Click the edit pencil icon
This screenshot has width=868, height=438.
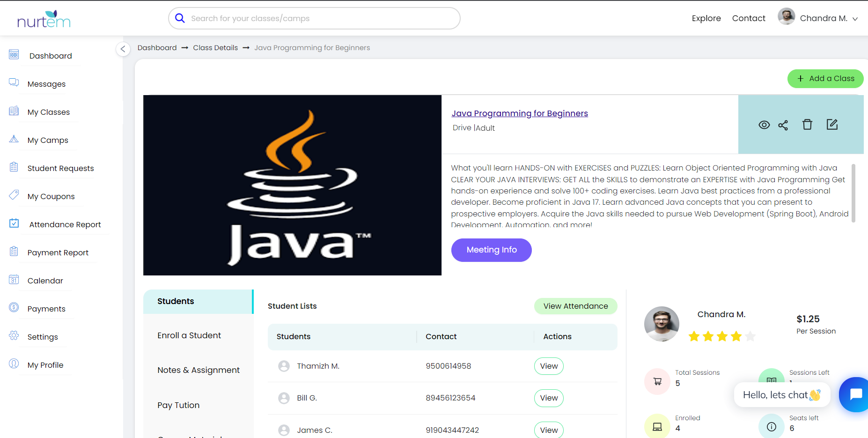[x=832, y=125]
